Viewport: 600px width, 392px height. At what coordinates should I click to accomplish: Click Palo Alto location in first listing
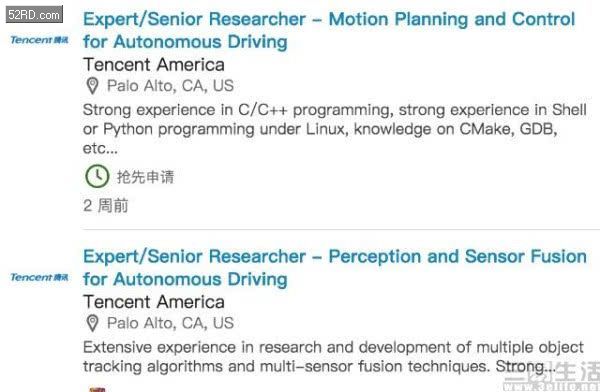pyautogui.click(x=170, y=86)
